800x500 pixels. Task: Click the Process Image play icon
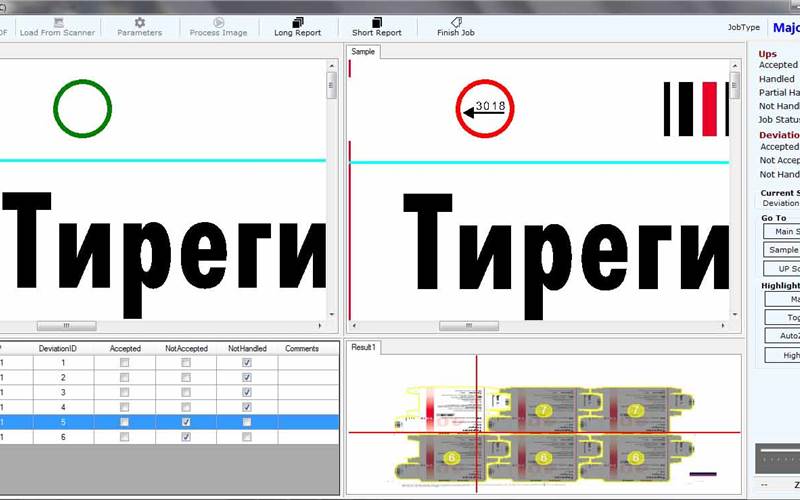[x=218, y=22]
